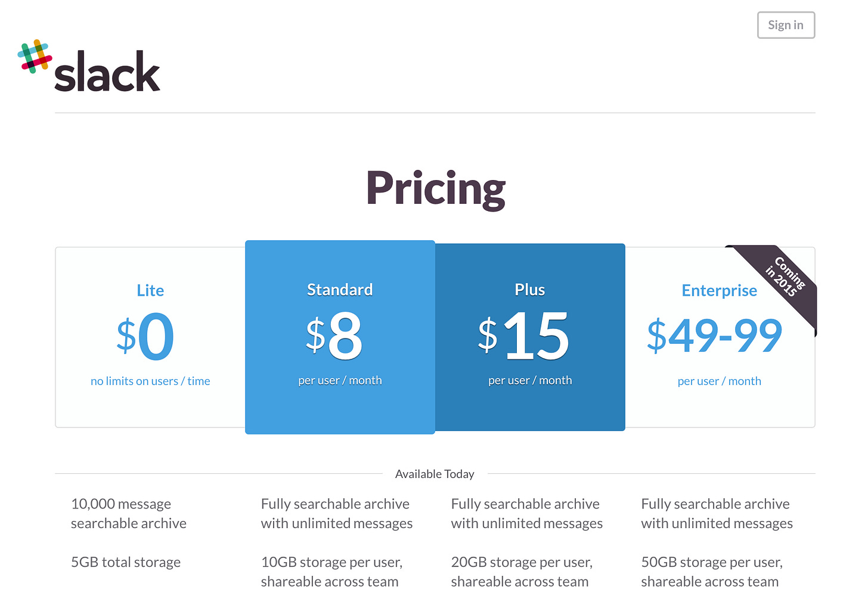The height and width of the screenshot is (605, 868).
Task: Click the Pricing page heading
Action: coord(436,188)
